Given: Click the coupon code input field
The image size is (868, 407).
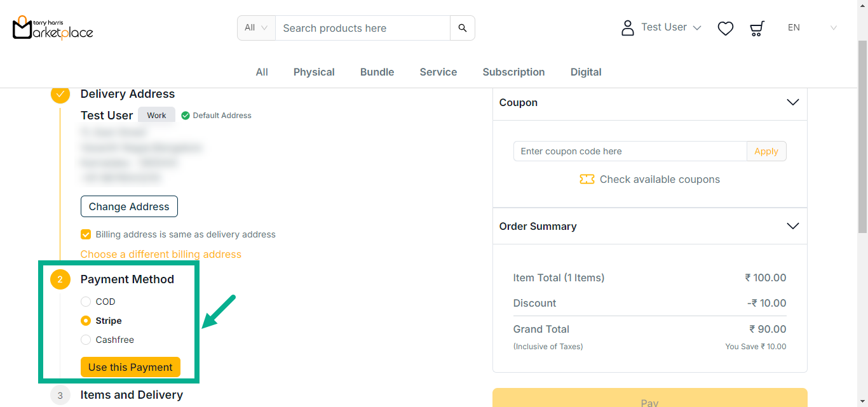Looking at the screenshot, I should click(630, 151).
